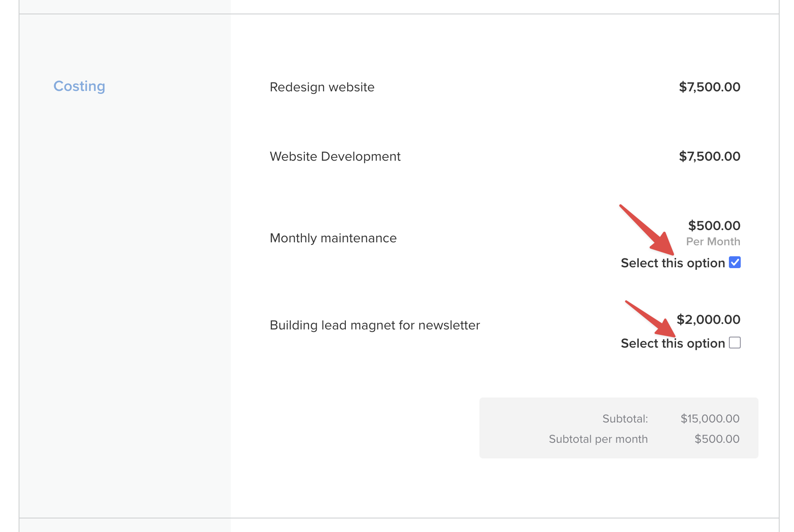The width and height of the screenshot is (794, 532).
Task: Click the $2,000.00 lead magnet price
Action: pos(708,319)
